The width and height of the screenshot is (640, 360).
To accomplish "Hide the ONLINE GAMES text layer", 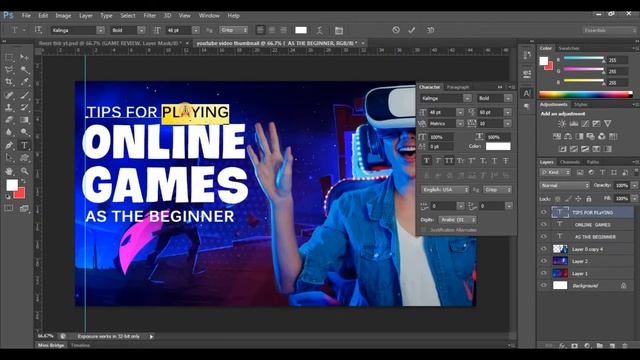I will (x=543, y=224).
